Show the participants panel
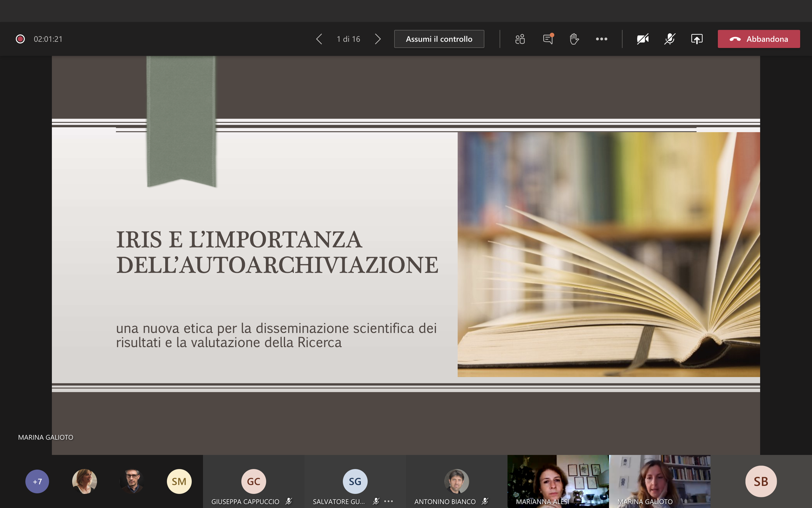Screen dimensions: 812x508 click(520, 39)
